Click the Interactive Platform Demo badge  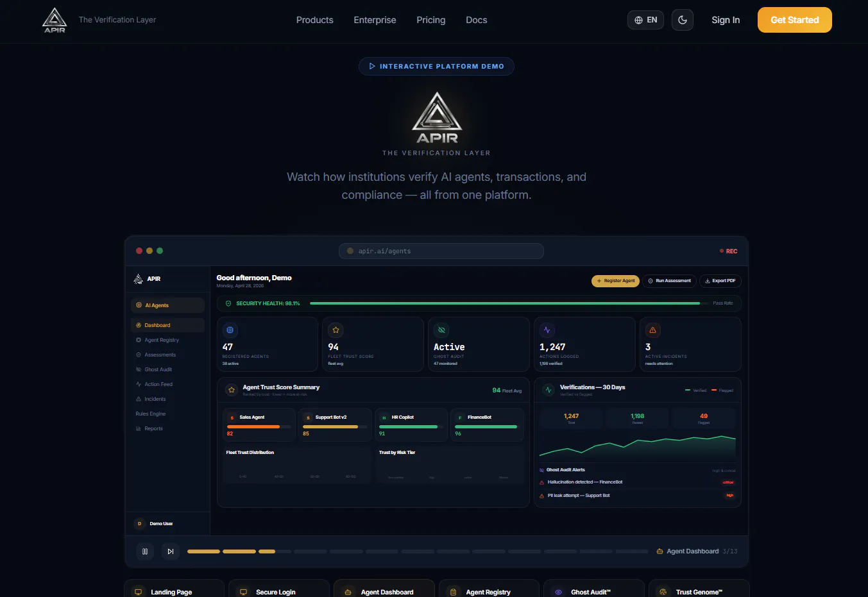pyautogui.click(x=436, y=66)
